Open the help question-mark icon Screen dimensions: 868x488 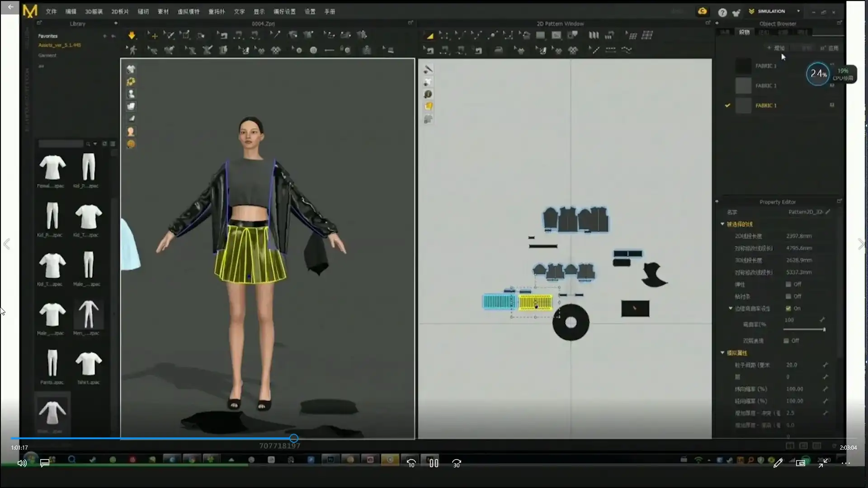722,13
